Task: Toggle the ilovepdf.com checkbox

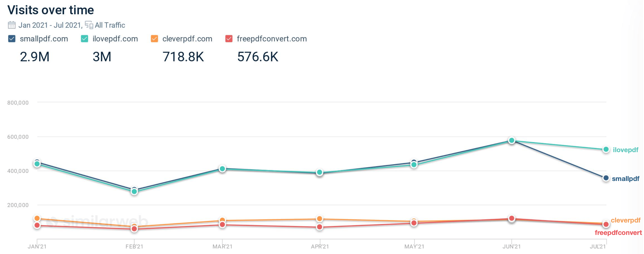Action: point(85,39)
